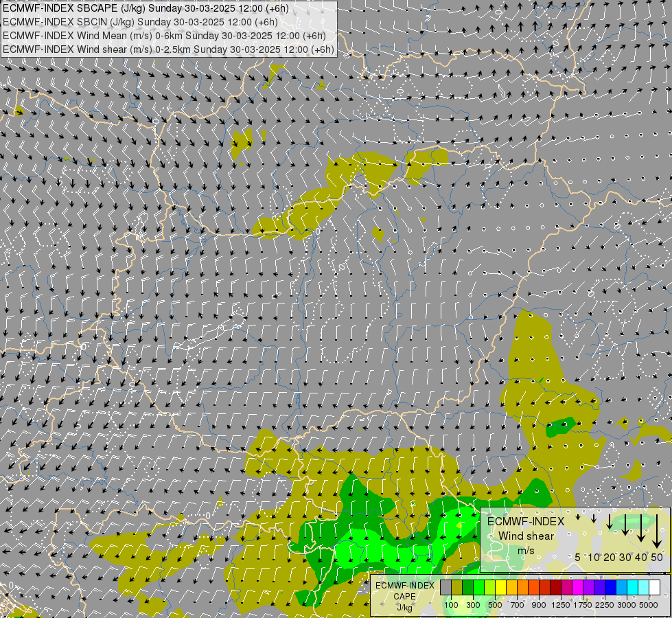Click the Wind shear legend heading

(x=526, y=536)
